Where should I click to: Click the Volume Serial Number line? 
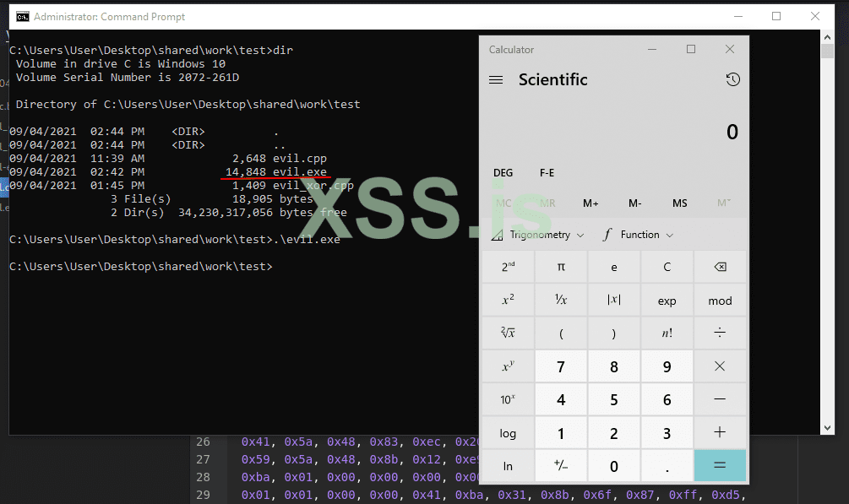[128, 77]
